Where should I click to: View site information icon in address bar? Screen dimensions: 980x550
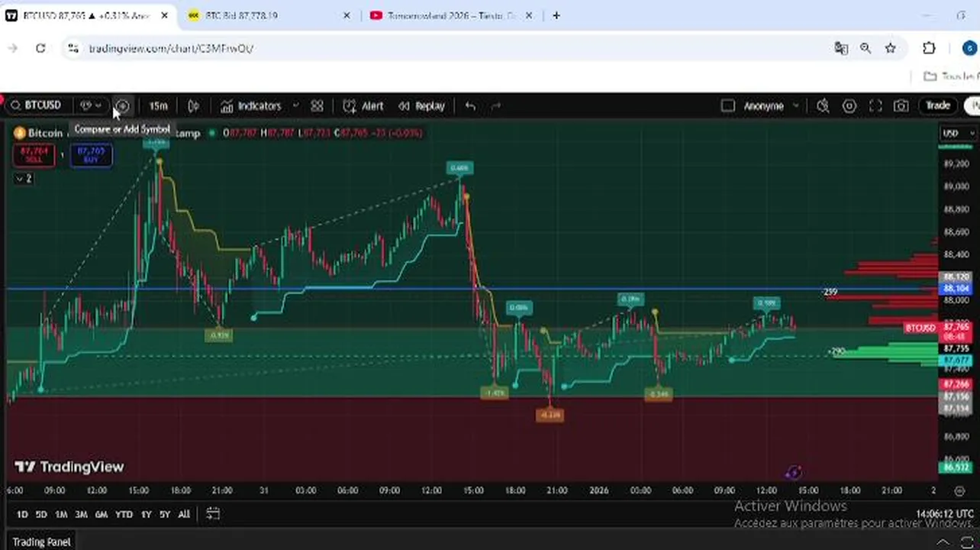tap(73, 48)
